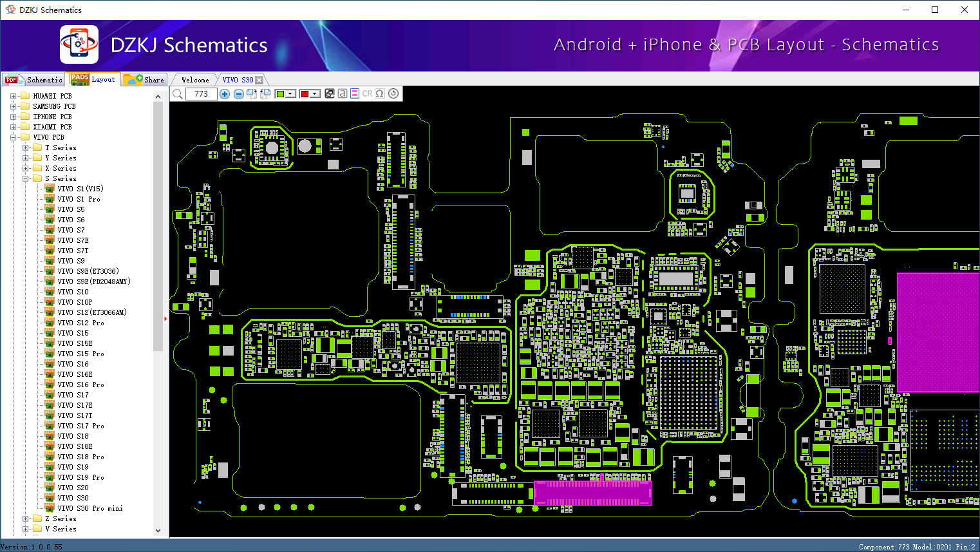This screenshot has height=552, width=980.
Task: Expand the SAMSUNG PCB folder
Action: pyautogui.click(x=13, y=106)
